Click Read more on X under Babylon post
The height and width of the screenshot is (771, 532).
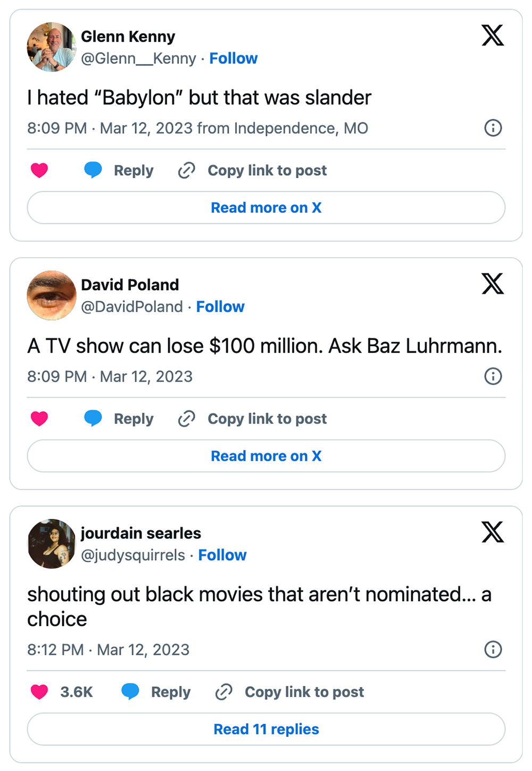266,208
